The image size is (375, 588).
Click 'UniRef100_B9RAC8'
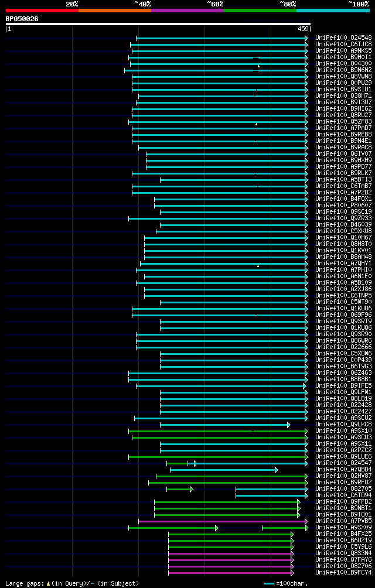343,148
